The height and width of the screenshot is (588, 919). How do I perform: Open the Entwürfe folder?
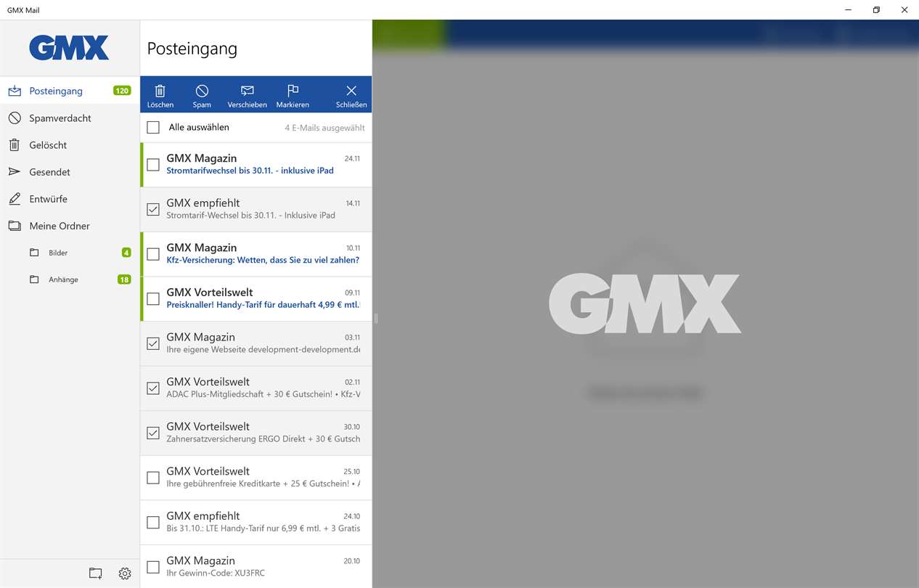[70, 198]
